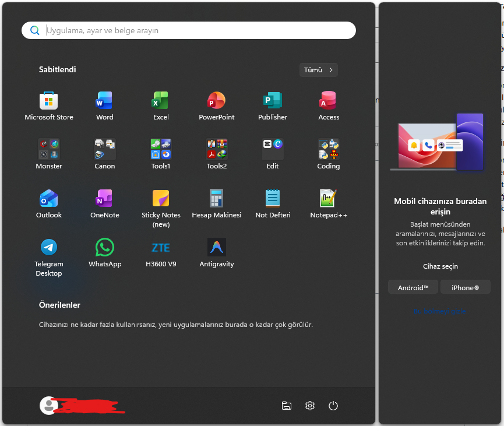Open Telegram Desktop
This screenshot has height=426, width=504.
coord(49,257)
